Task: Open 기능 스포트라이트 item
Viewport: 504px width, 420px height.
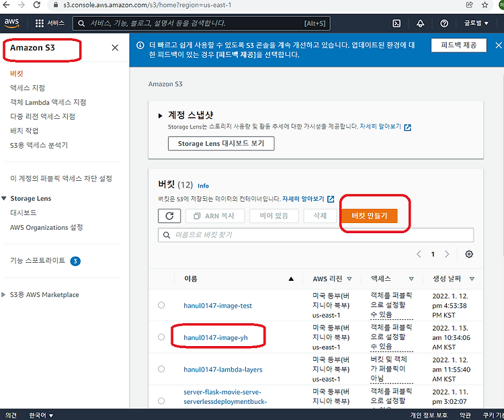Action: click(x=38, y=260)
